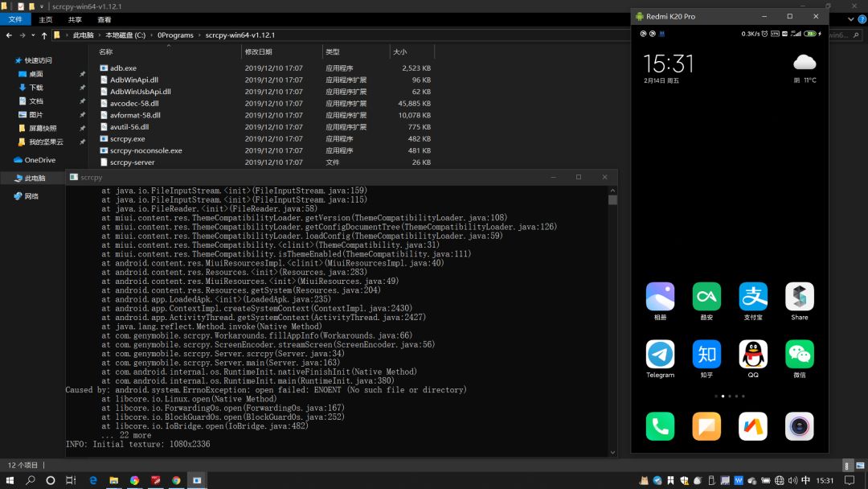Screen dimensions: 868x489
Task: Open 文档 in navigation pane
Action: 36,101
